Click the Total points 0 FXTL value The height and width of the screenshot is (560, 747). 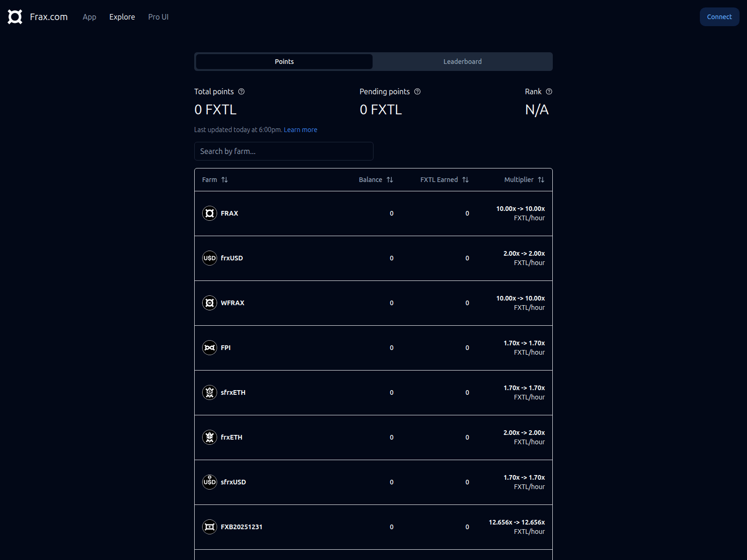pyautogui.click(x=215, y=110)
